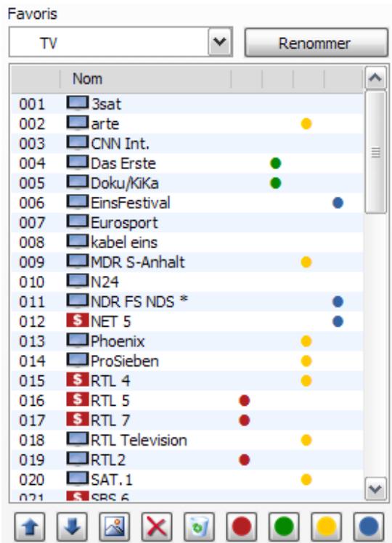Click the TV icon beside Das Erste
Screen dimensions: 392x543
tap(77, 163)
